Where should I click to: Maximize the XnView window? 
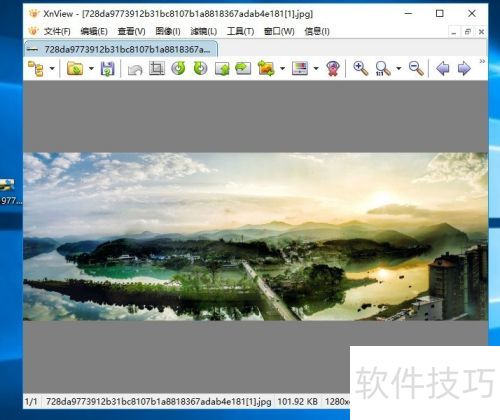pyautogui.click(x=440, y=13)
